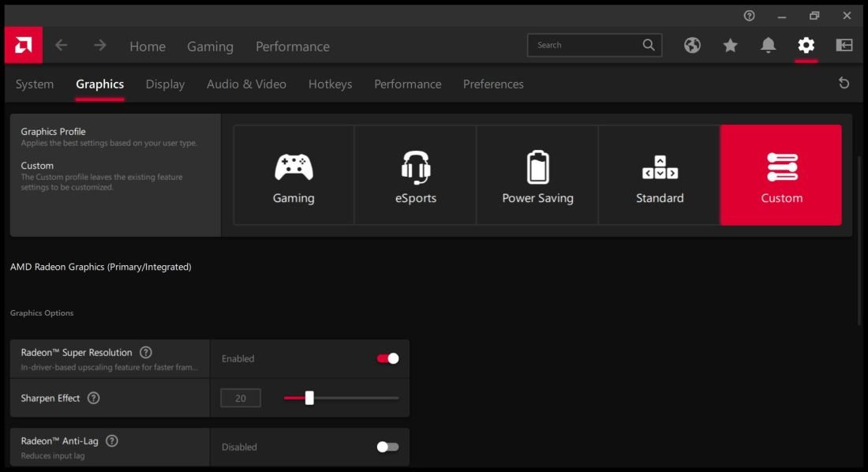868x472 pixels.
Task: Click AMD Radeon Graphics (Primary/Integrated) label
Action: [101, 267]
